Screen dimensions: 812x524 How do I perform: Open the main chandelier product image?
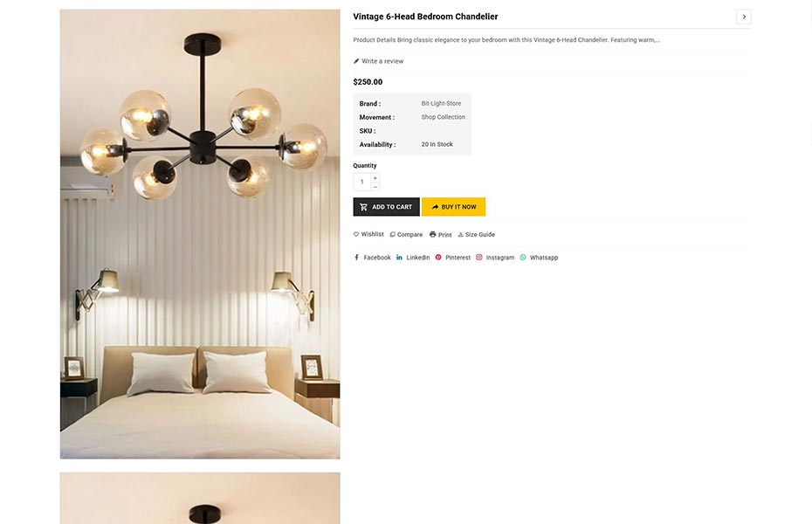coord(200,234)
